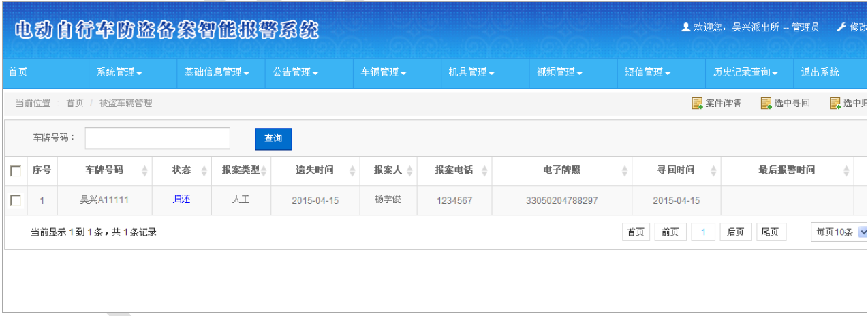Click the 选中寻回 mark recovered icon

(x=766, y=104)
